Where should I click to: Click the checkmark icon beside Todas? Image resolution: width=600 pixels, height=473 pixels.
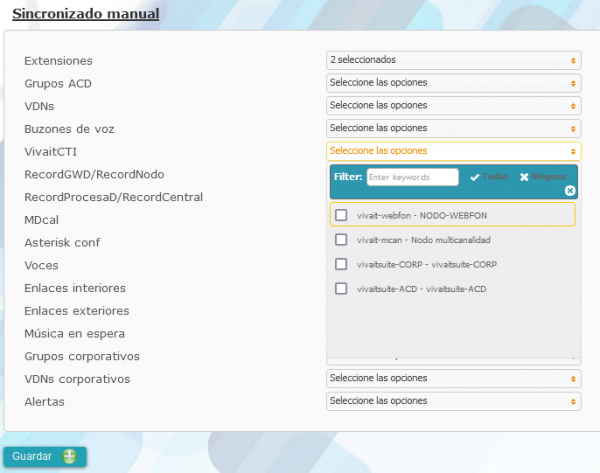pyautogui.click(x=474, y=177)
